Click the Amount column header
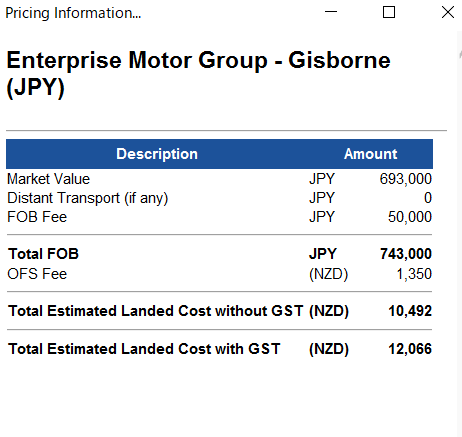 coord(370,154)
